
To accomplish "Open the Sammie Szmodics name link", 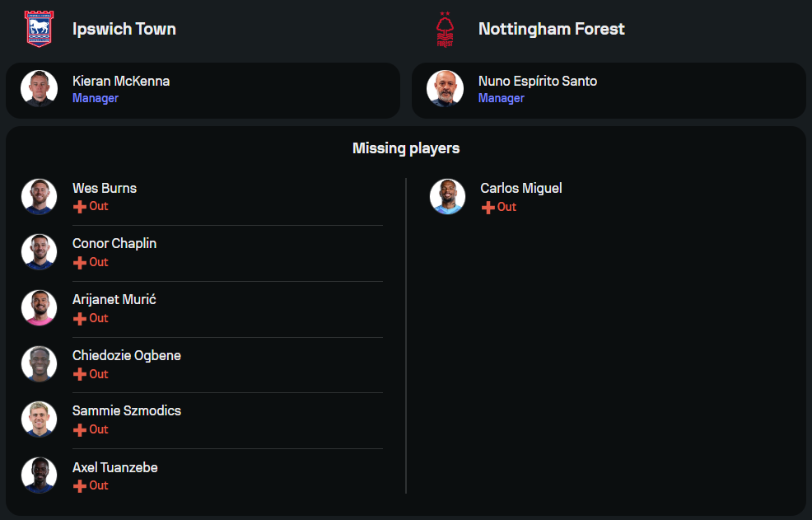I will coord(126,410).
